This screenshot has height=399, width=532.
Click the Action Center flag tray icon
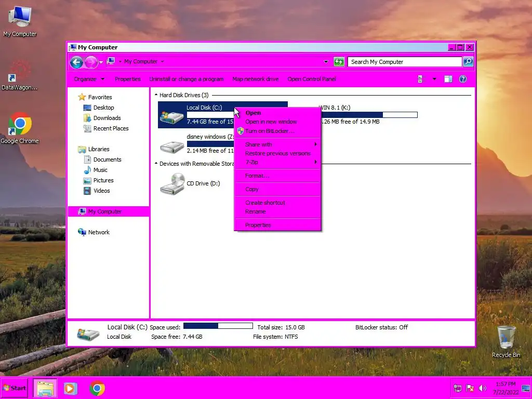pyautogui.click(x=470, y=388)
